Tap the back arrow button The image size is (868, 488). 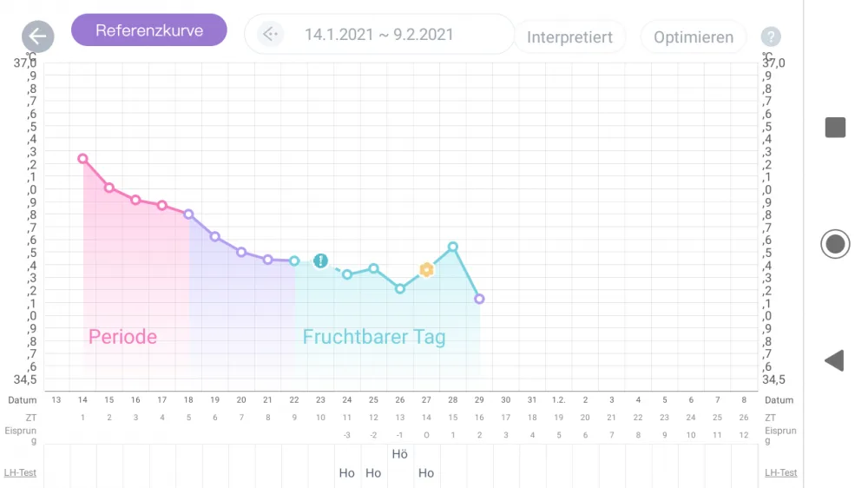click(x=37, y=36)
